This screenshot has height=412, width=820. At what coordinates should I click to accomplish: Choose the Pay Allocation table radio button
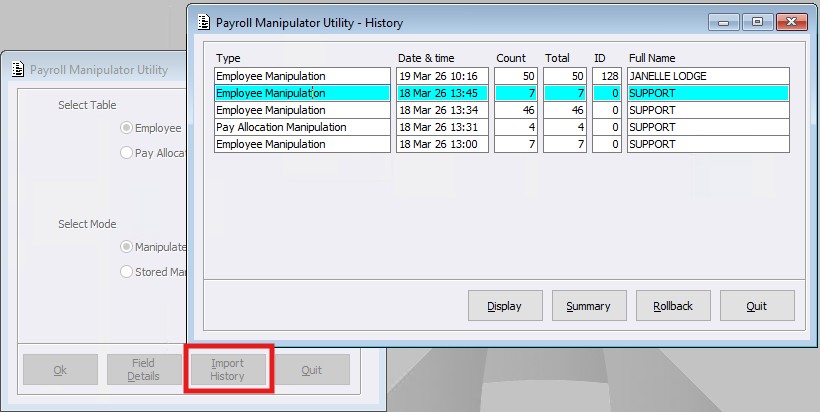coord(126,153)
